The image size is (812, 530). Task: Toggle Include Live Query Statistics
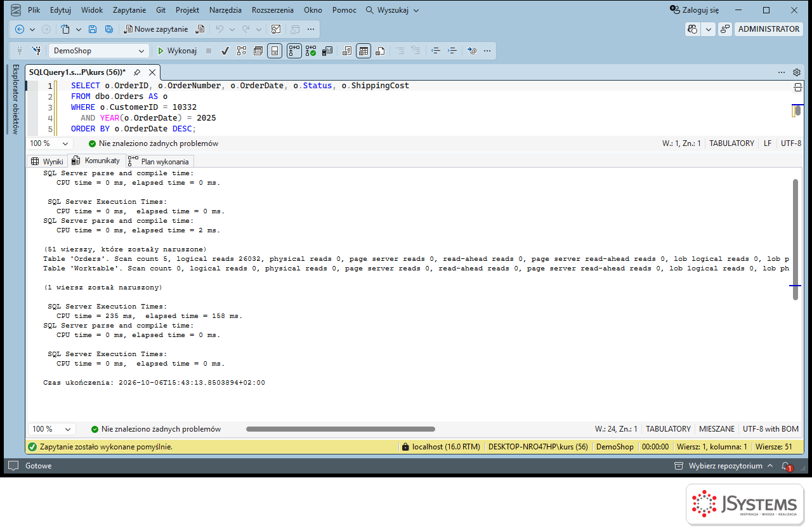point(310,51)
